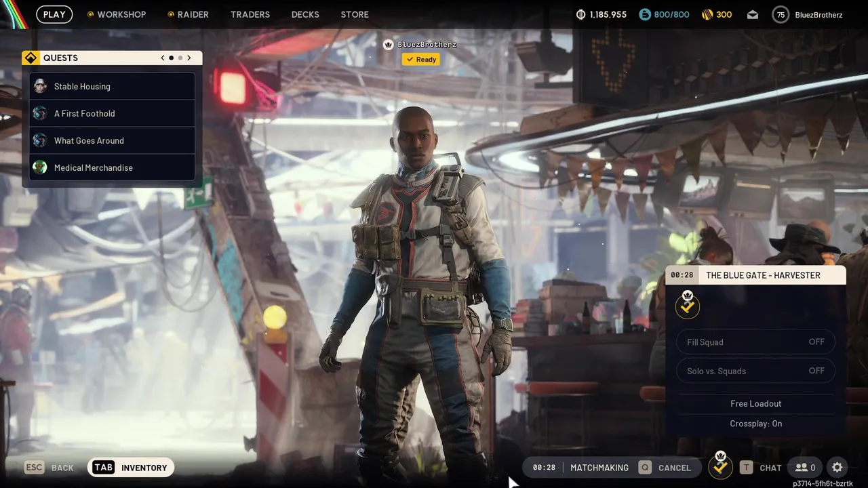Viewport: 868px width, 488px height.
Task: Click the Medical Merchandise quest giver portrait
Action: pyautogui.click(x=40, y=167)
